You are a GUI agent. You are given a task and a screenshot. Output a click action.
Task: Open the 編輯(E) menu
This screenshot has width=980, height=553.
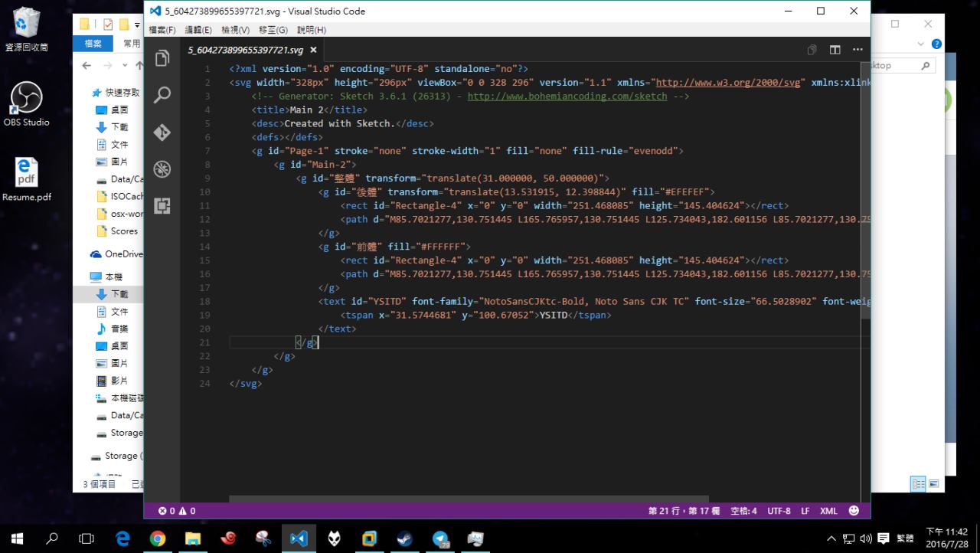198,30
